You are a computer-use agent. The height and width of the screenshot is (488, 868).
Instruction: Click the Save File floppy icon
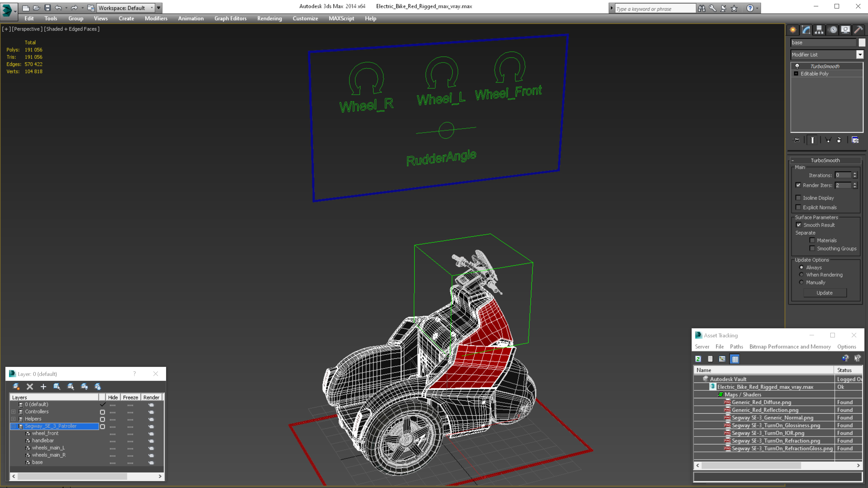pos(48,8)
